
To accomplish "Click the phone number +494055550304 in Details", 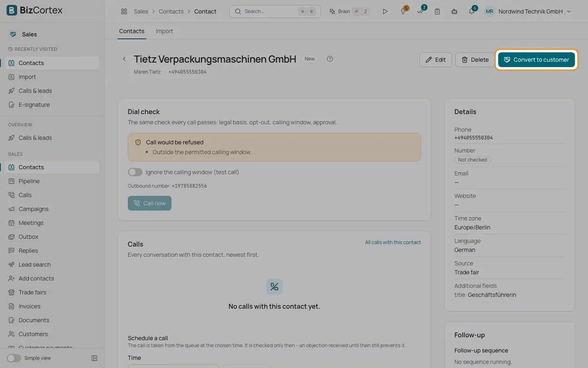I will coord(474,138).
